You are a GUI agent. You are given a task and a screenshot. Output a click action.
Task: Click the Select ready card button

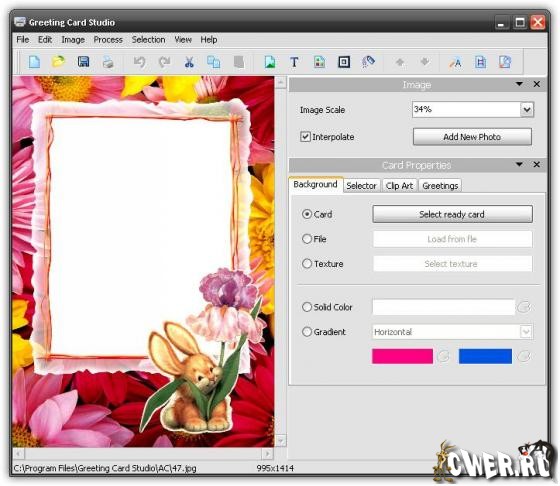coord(452,214)
